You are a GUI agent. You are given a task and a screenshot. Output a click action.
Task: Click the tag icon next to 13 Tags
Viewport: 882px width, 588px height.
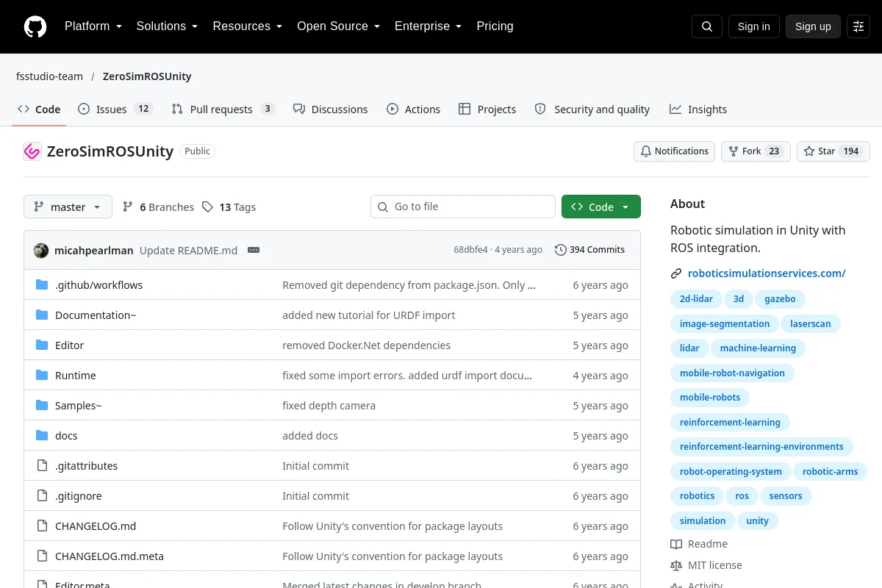208,207
